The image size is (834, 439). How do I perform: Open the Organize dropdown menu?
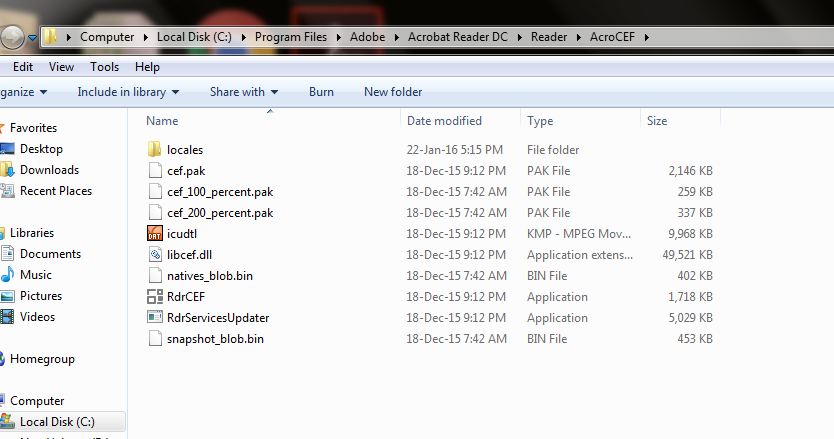click(23, 92)
